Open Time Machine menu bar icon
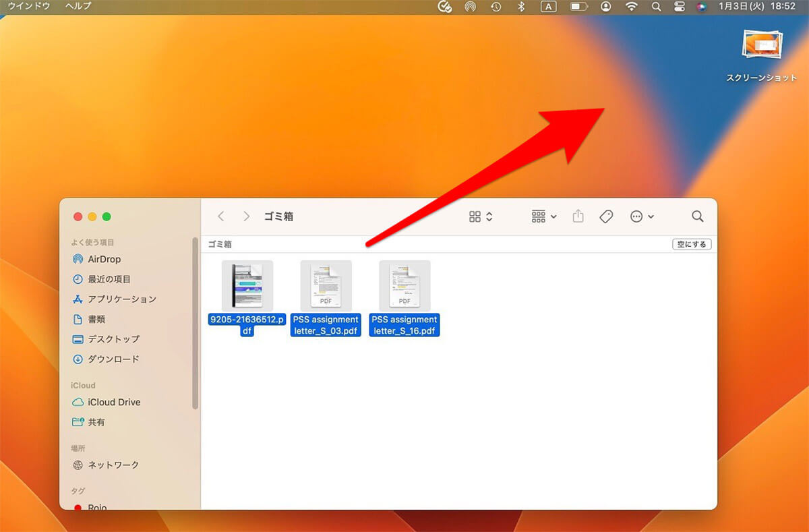Viewport: 809px width, 532px height. pyautogui.click(x=496, y=6)
